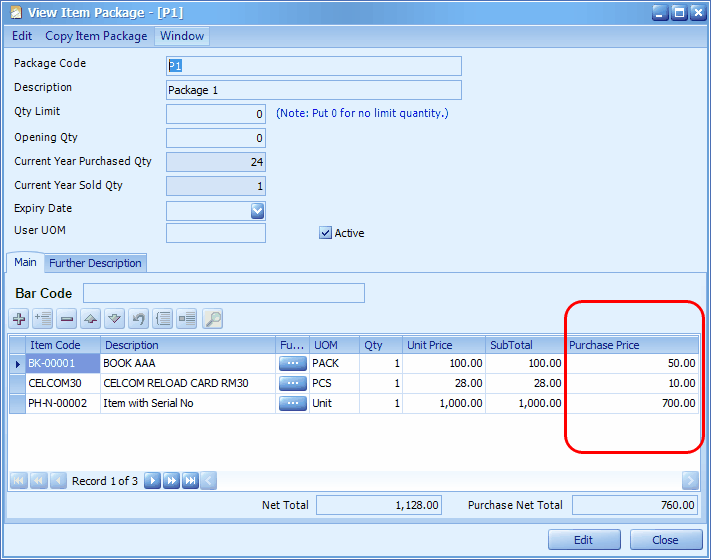Open the Copy Item Package menu
The width and height of the screenshot is (711, 560).
[98, 36]
